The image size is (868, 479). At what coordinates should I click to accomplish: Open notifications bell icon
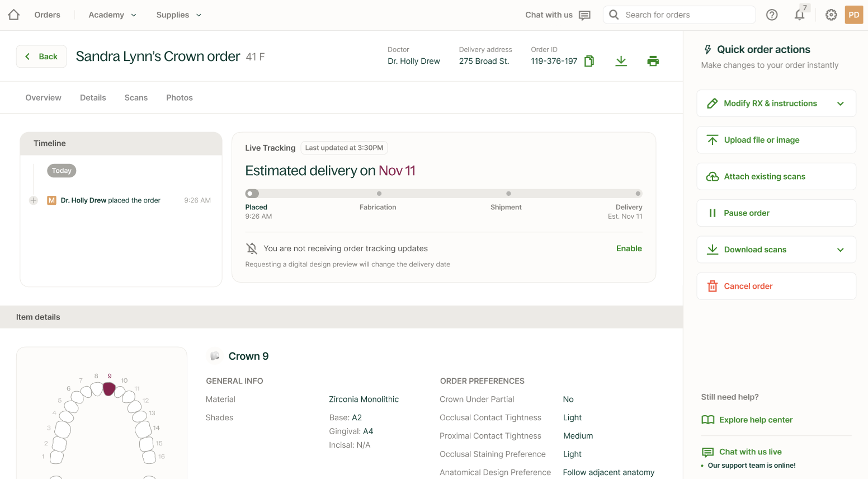(x=799, y=15)
